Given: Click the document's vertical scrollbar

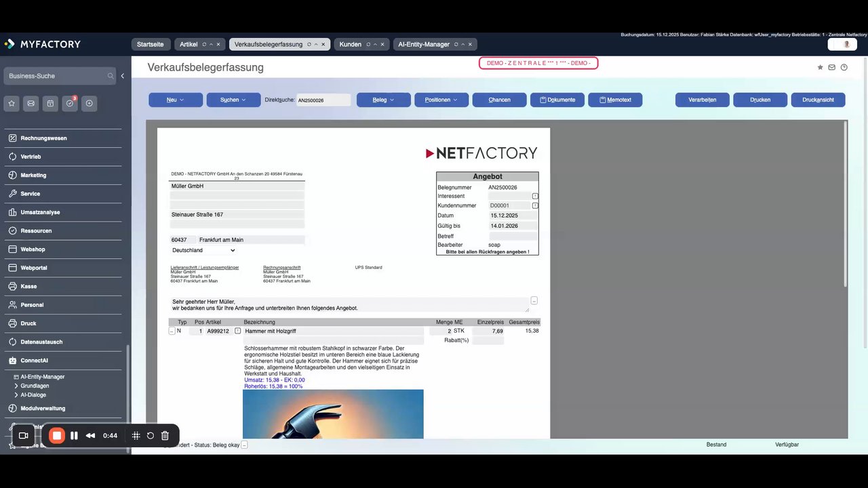Looking at the screenshot, I should 845,203.
